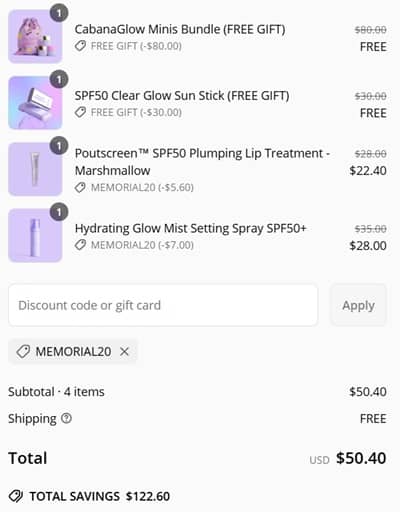This screenshot has height=512, width=400.
Task: Click the quantity badge on CabanaGlow Minis Bundle
Action: tap(59, 13)
